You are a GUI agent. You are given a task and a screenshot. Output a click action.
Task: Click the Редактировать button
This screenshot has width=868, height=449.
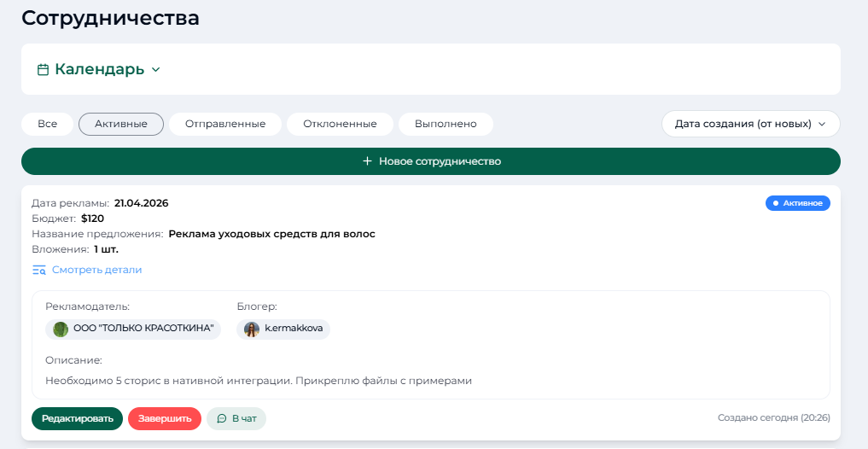click(77, 418)
